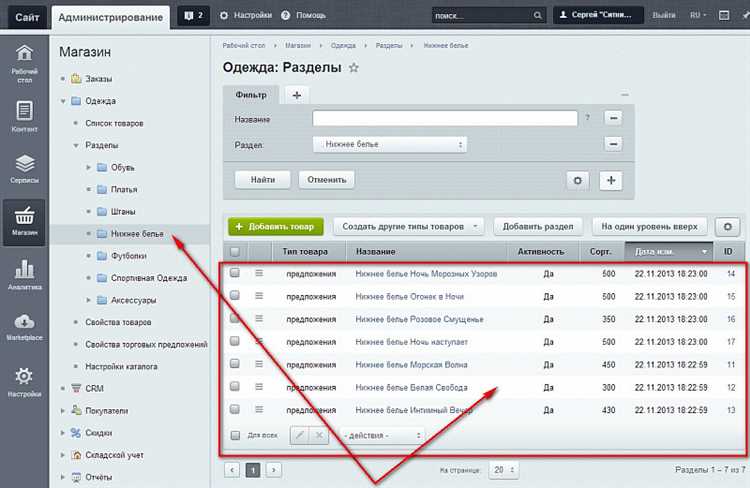Click the notifications icon showing 2
This screenshot has width=750, height=488.
pyautogui.click(x=194, y=16)
